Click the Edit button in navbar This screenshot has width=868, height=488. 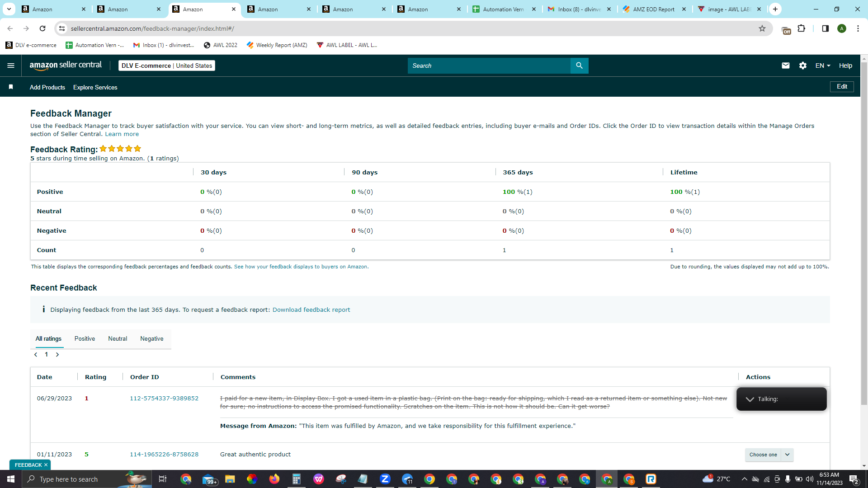click(x=842, y=86)
